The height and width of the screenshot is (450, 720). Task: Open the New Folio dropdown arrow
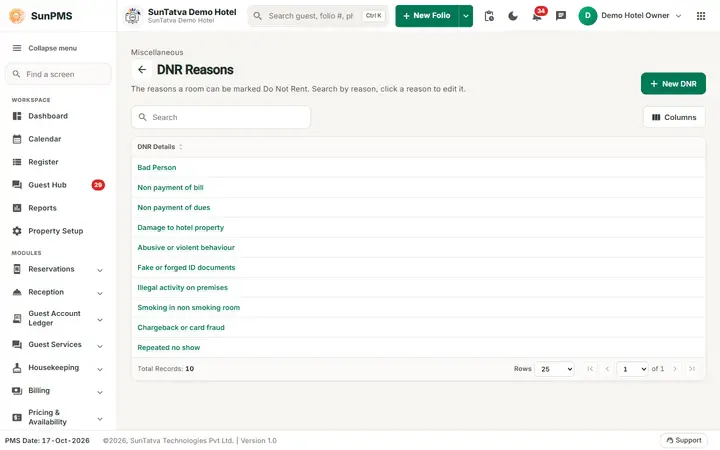click(x=466, y=16)
